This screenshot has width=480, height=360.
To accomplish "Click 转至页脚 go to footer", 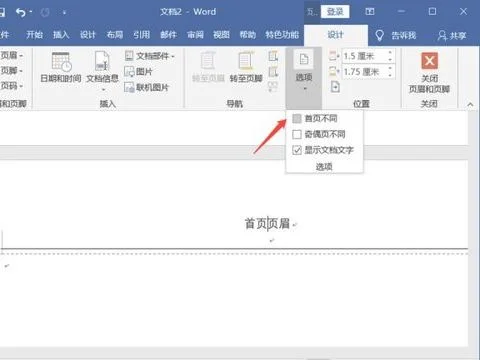I will 246,67.
